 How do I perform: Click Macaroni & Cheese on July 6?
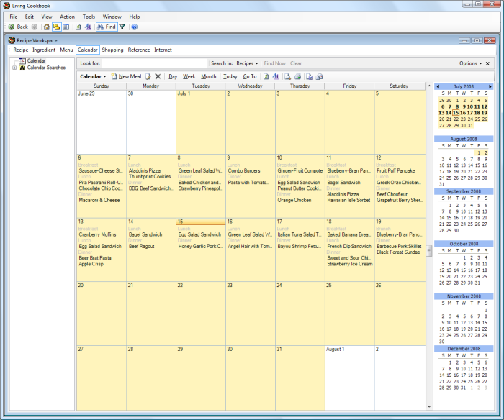pyautogui.click(x=99, y=200)
